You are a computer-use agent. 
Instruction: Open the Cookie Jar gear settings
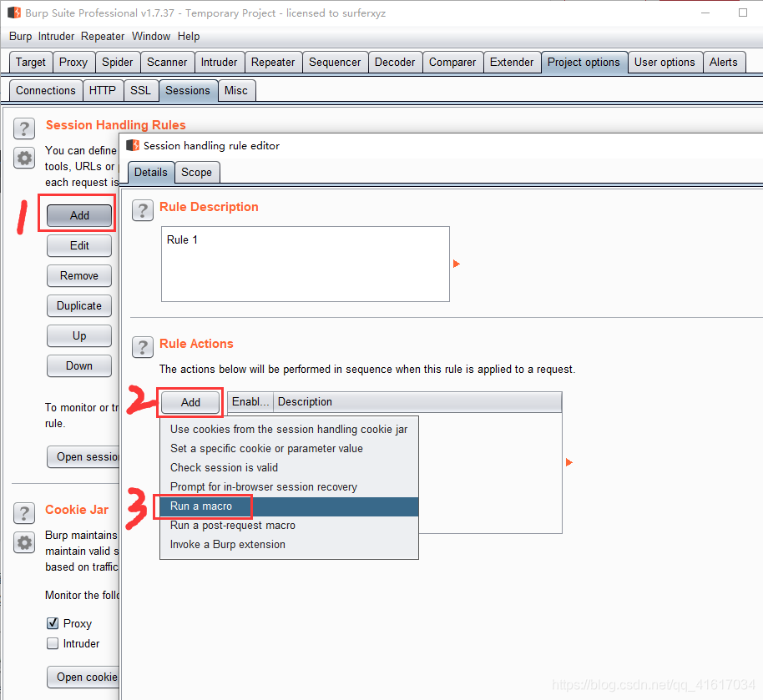tap(24, 542)
